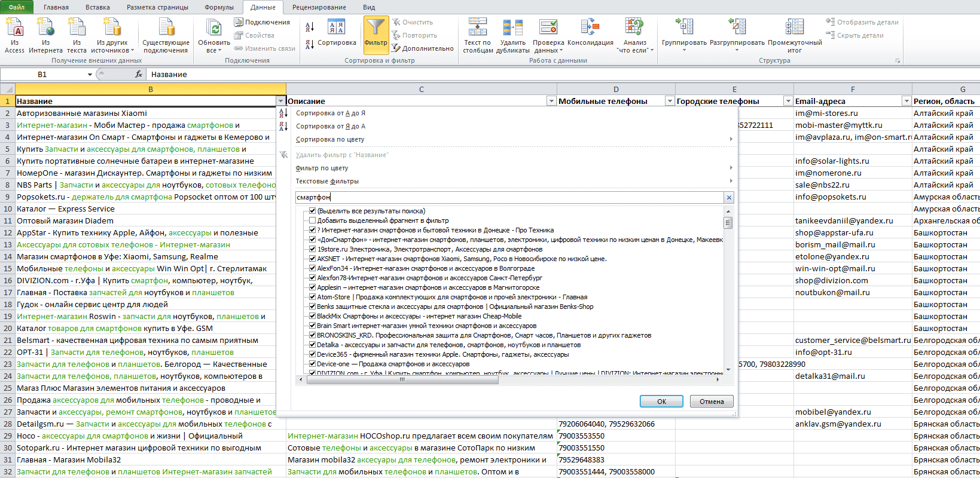Toggle Select All Search Results checkbox
The image size is (980, 478).
point(312,211)
